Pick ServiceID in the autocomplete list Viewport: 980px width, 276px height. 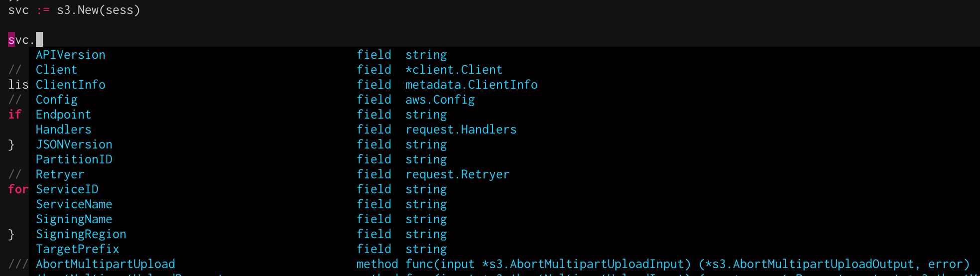point(67,189)
